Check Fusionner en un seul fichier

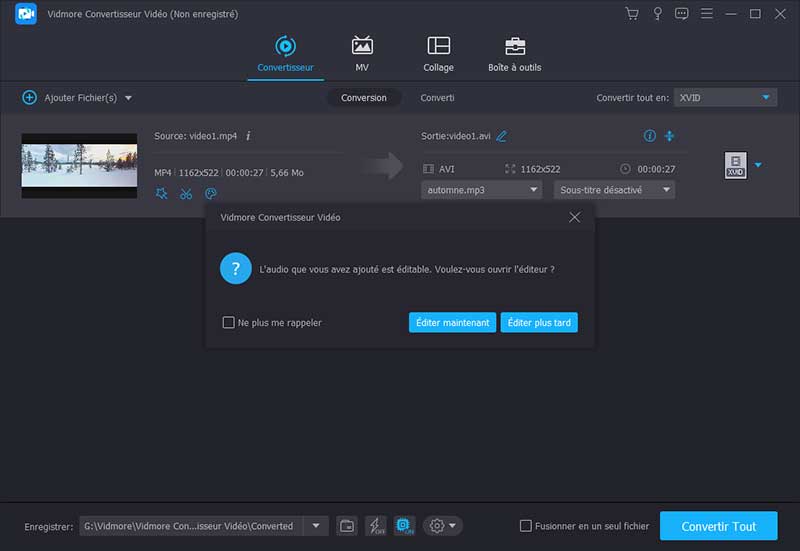pos(526,526)
